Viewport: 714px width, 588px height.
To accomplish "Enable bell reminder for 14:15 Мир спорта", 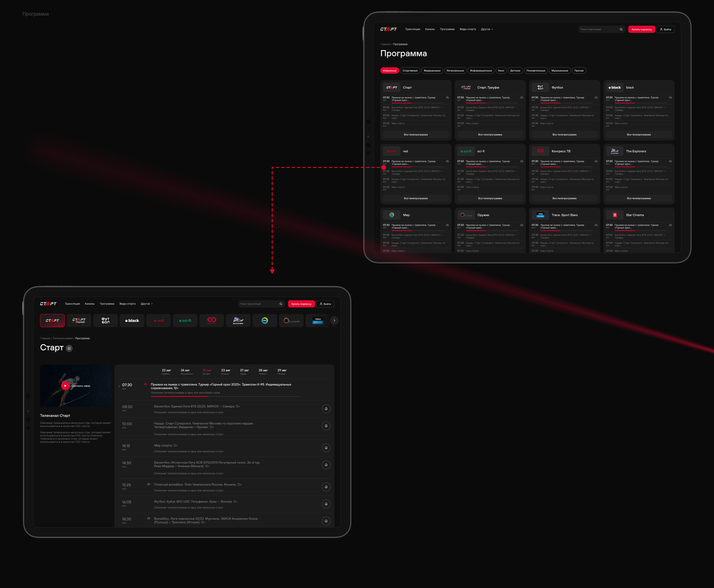I will click(326, 448).
